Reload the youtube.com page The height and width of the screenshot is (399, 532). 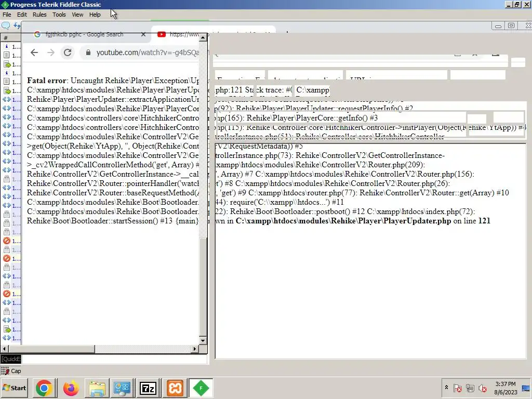click(x=68, y=52)
